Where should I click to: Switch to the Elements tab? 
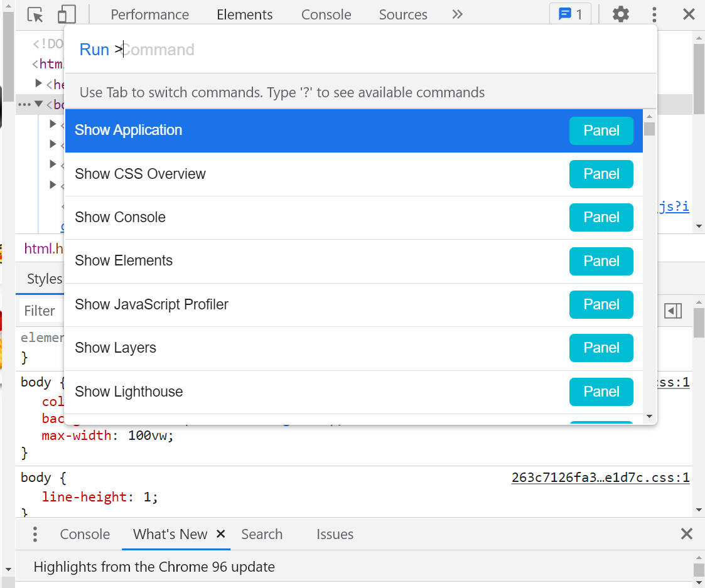(245, 15)
